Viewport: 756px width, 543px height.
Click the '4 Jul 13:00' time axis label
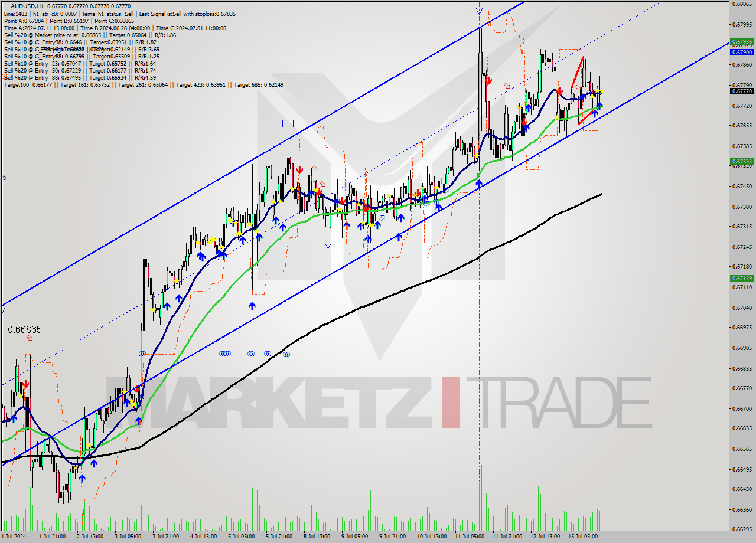pyautogui.click(x=204, y=537)
